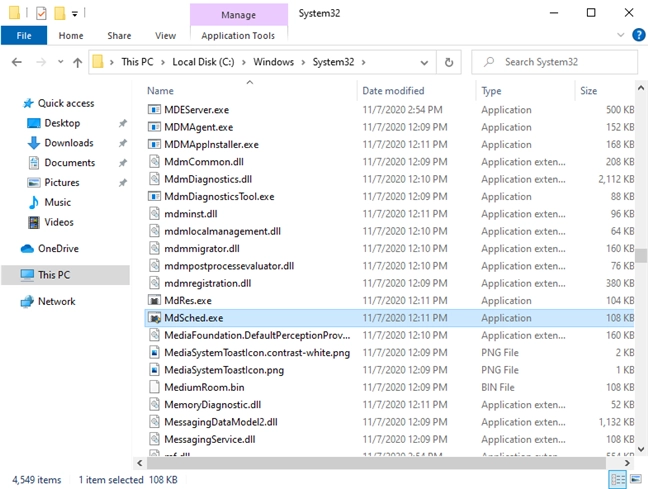Screen dimensions: 648x489
Task: Click the OneDrive cloud icon
Action: coord(27,249)
